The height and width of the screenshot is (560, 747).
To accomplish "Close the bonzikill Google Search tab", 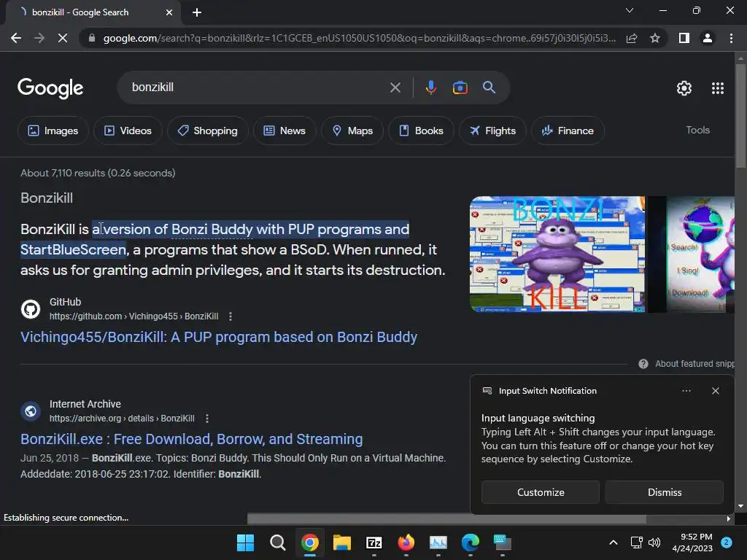I will [x=169, y=12].
